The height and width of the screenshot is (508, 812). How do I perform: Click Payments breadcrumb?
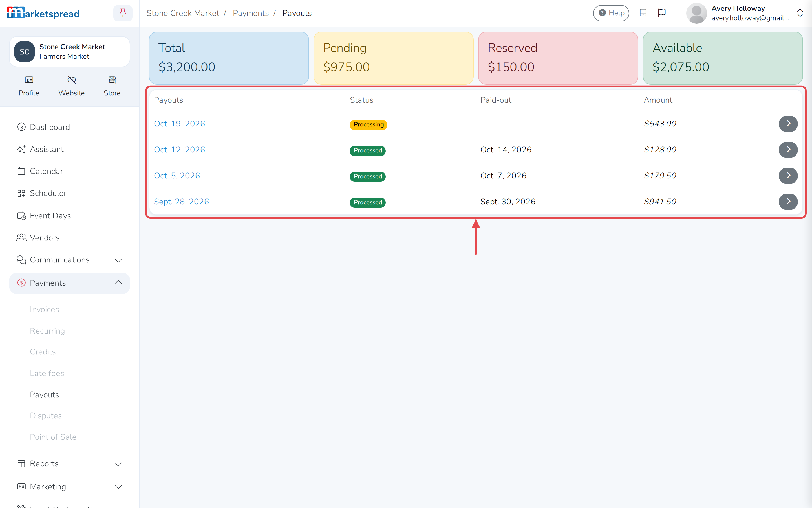click(x=251, y=13)
